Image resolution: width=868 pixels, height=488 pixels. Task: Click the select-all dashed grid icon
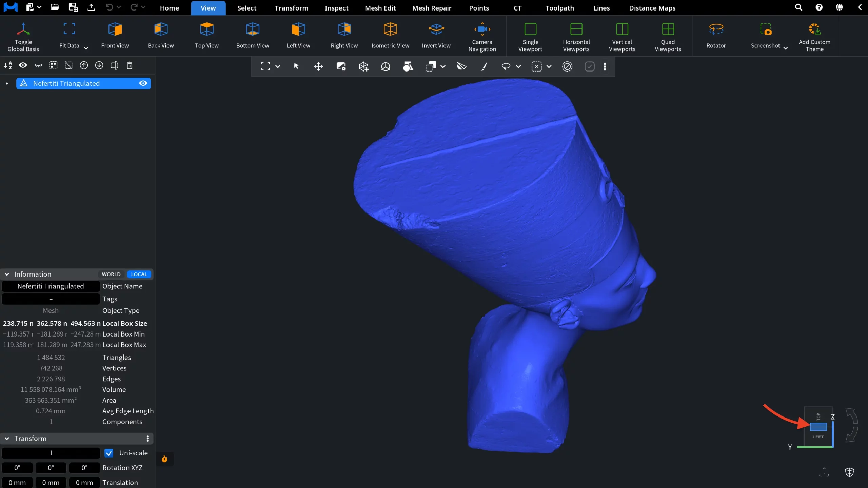(x=53, y=65)
